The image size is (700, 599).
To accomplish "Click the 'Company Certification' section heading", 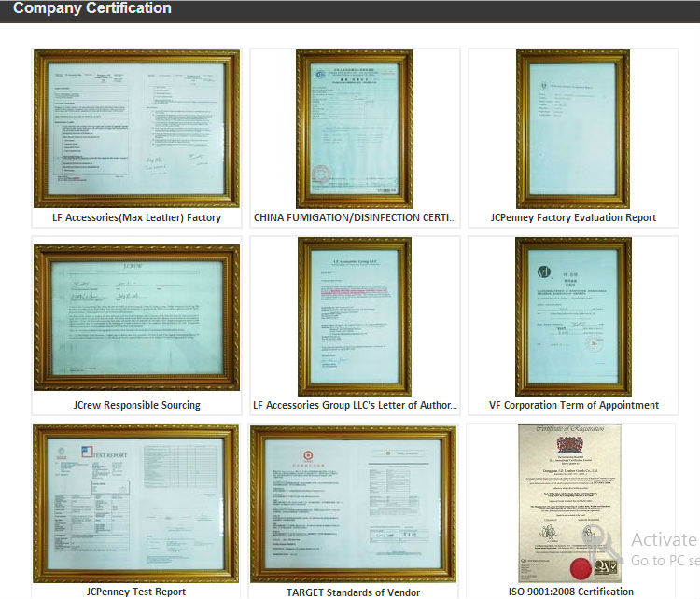I will pos(92,8).
